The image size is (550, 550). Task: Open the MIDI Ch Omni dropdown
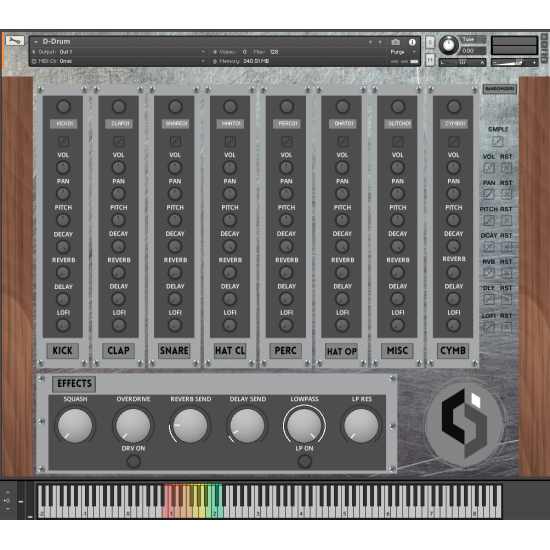pos(119,61)
